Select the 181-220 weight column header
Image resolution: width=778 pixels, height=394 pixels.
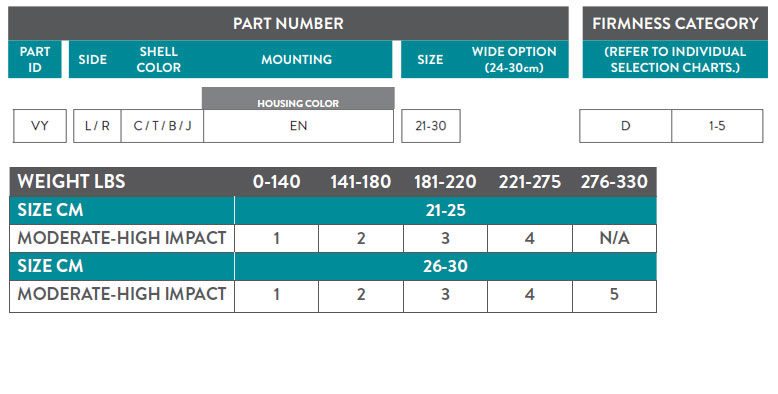tap(445, 182)
